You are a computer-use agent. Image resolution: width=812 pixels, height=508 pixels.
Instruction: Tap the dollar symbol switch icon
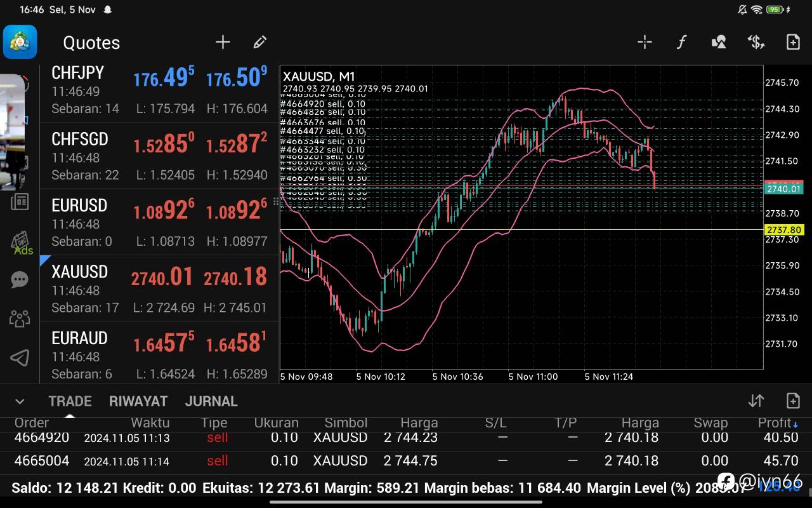point(756,42)
